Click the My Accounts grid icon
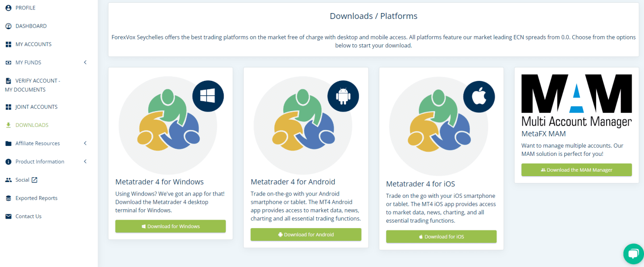The height and width of the screenshot is (267, 644). (x=8, y=44)
